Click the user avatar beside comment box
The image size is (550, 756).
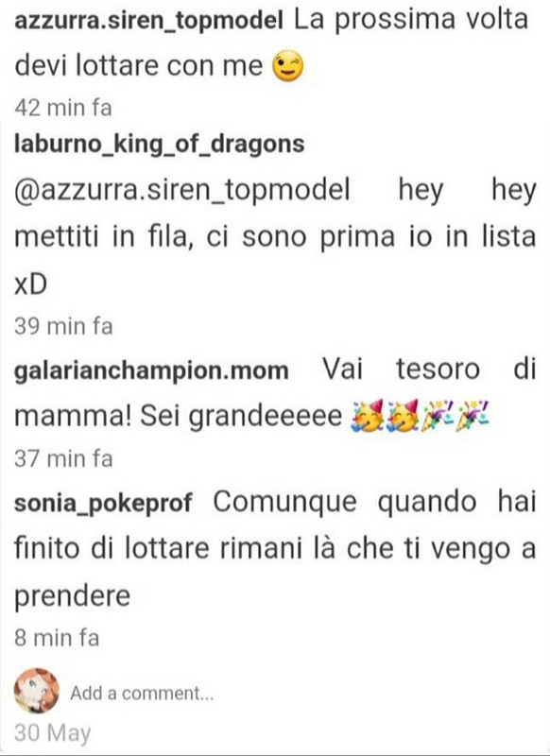[36, 691]
